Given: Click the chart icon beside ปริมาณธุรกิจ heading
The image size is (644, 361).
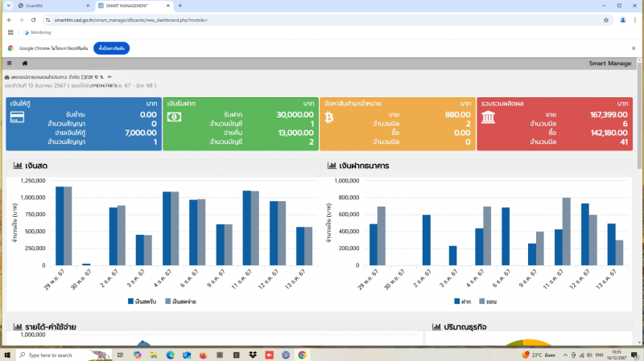Looking at the screenshot, I should click(x=436, y=327).
